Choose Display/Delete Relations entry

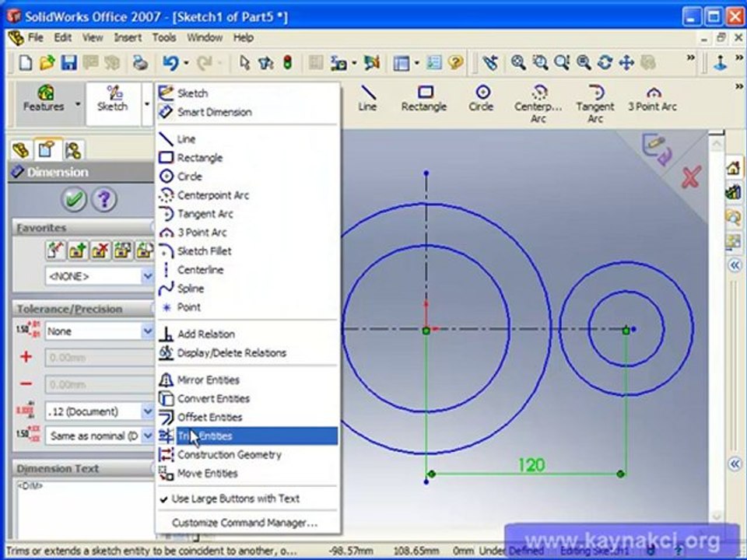247,353
